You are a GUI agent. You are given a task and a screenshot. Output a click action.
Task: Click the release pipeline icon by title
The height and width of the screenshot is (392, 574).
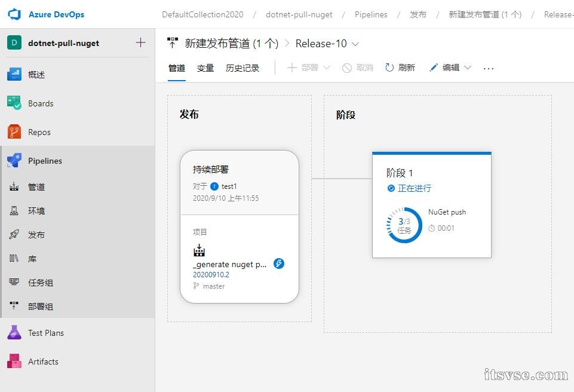pos(173,43)
